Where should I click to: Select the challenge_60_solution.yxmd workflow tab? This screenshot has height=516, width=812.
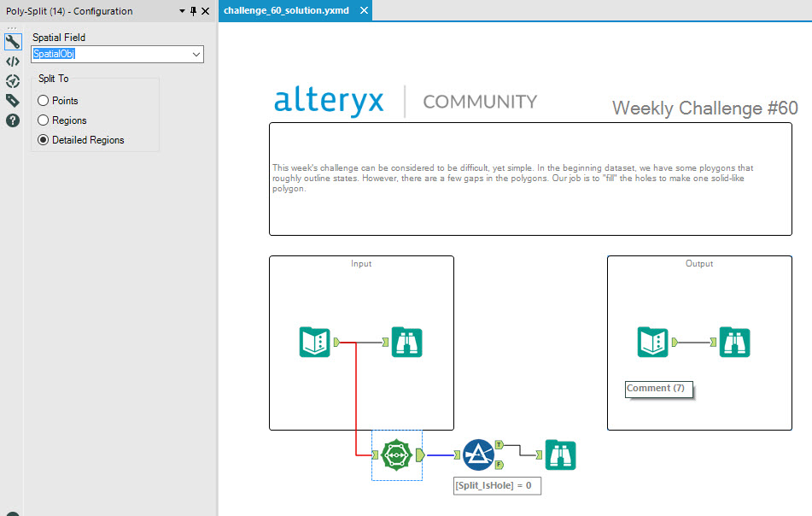point(284,11)
